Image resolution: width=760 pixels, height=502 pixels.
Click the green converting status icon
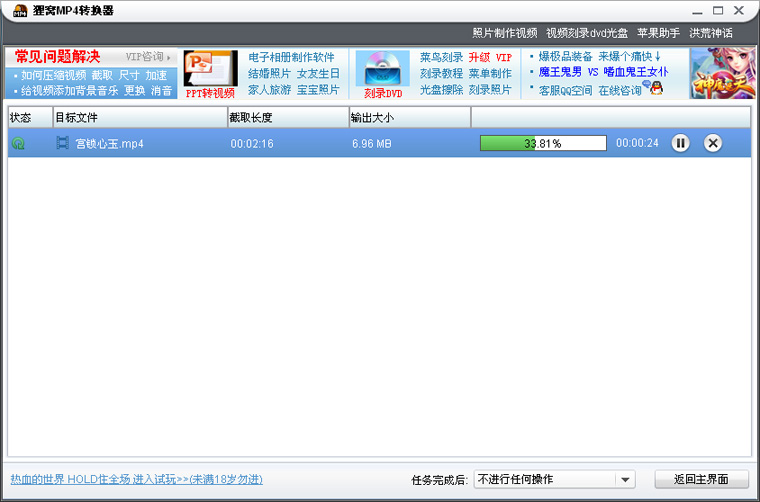click(x=18, y=143)
